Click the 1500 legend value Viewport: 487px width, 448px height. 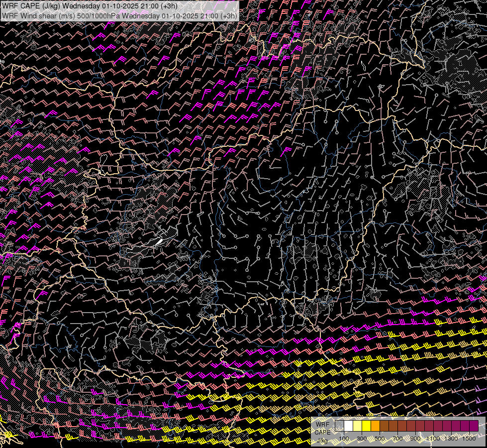click(469, 439)
